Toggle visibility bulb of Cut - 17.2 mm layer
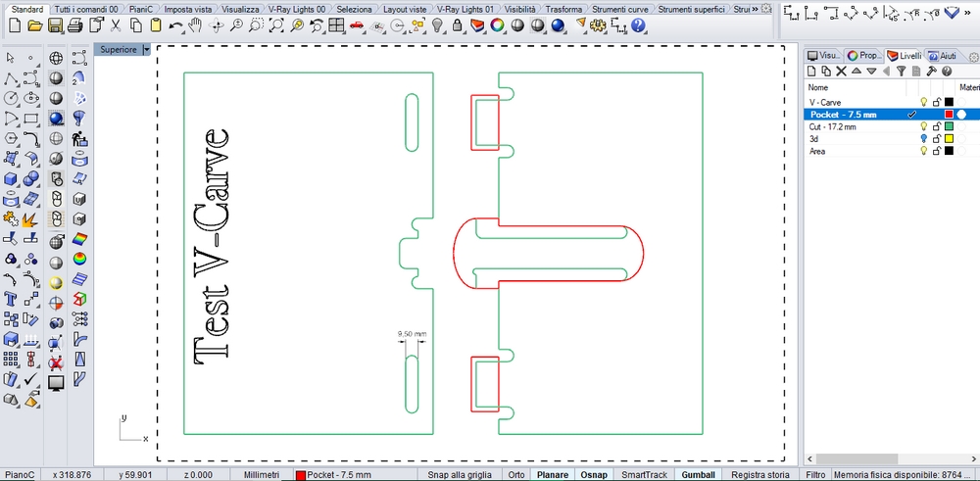 point(924,126)
